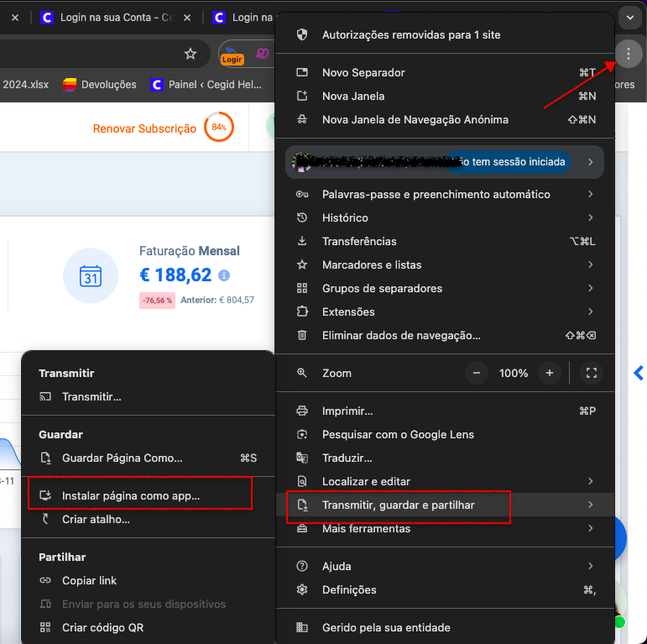647x644 pixels.
Task: Click the 84% subscription progress circle
Action: pyautogui.click(x=219, y=128)
